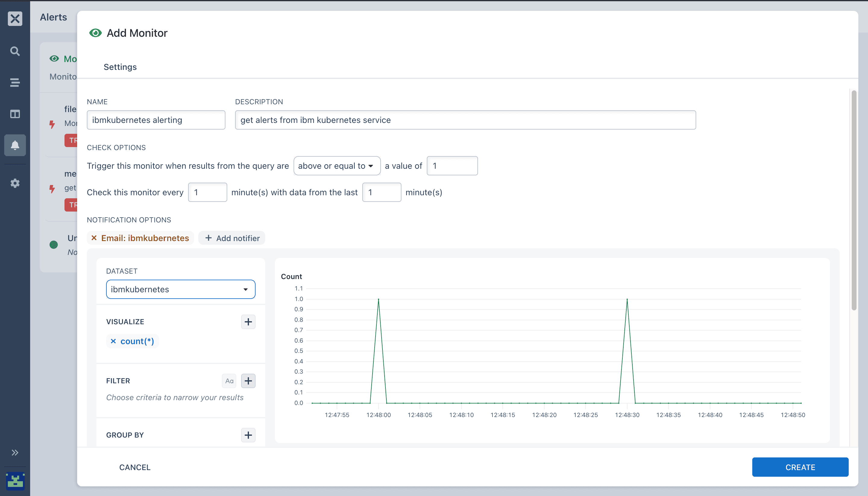Add a group by field
868x496 pixels.
tap(248, 435)
